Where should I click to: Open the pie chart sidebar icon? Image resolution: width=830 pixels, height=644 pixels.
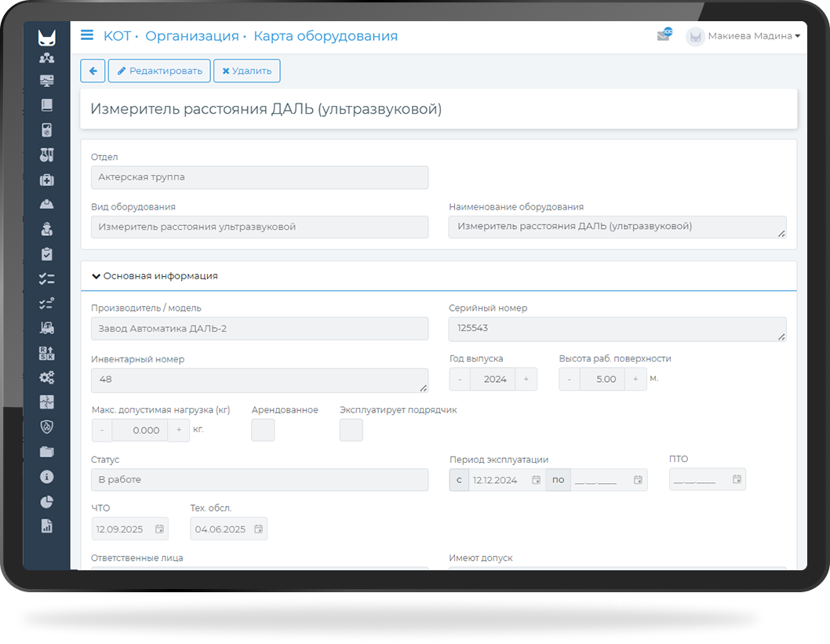click(x=46, y=502)
